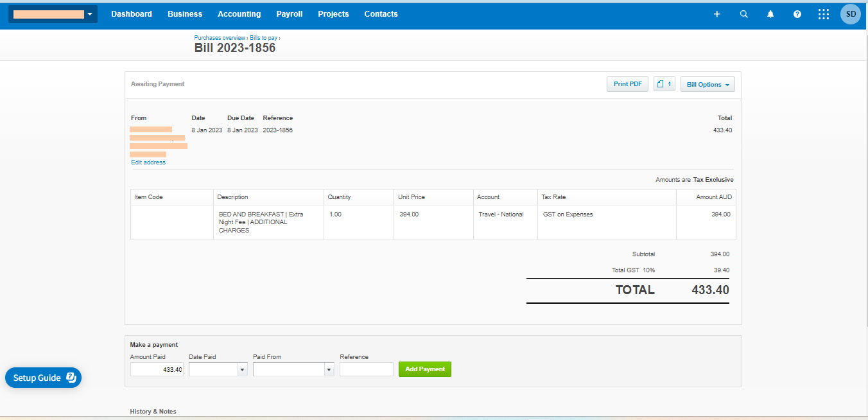Click the Print PDF button
The height and width of the screenshot is (420, 868).
627,84
